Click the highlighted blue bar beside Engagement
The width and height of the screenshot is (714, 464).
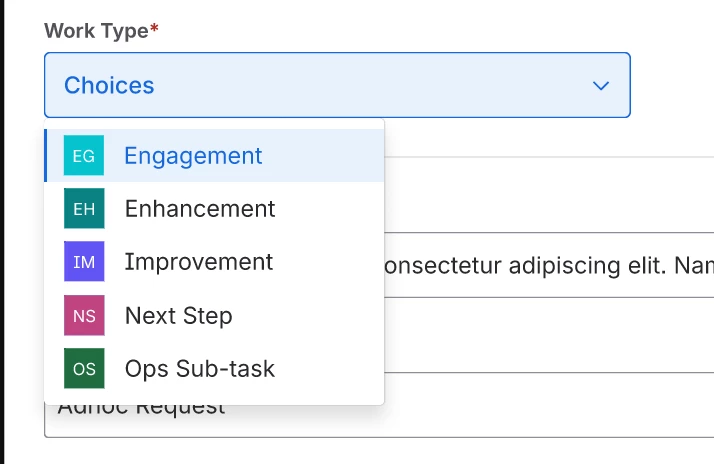[46, 156]
